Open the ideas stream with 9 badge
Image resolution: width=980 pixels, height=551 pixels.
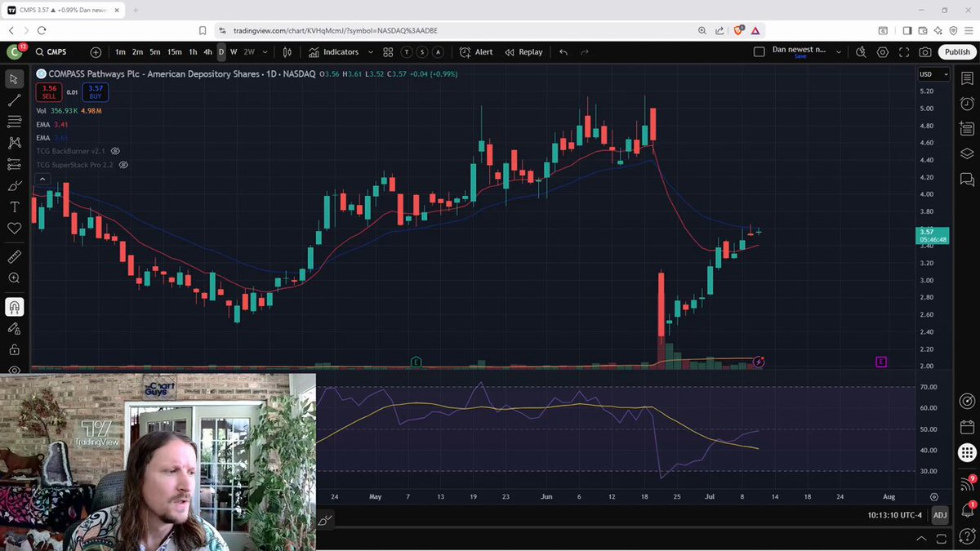click(967, 483)
